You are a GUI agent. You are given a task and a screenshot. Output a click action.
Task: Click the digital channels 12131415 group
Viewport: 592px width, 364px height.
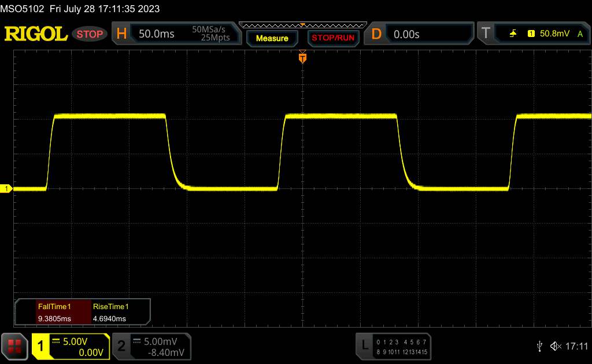click(x=415, y=352)
